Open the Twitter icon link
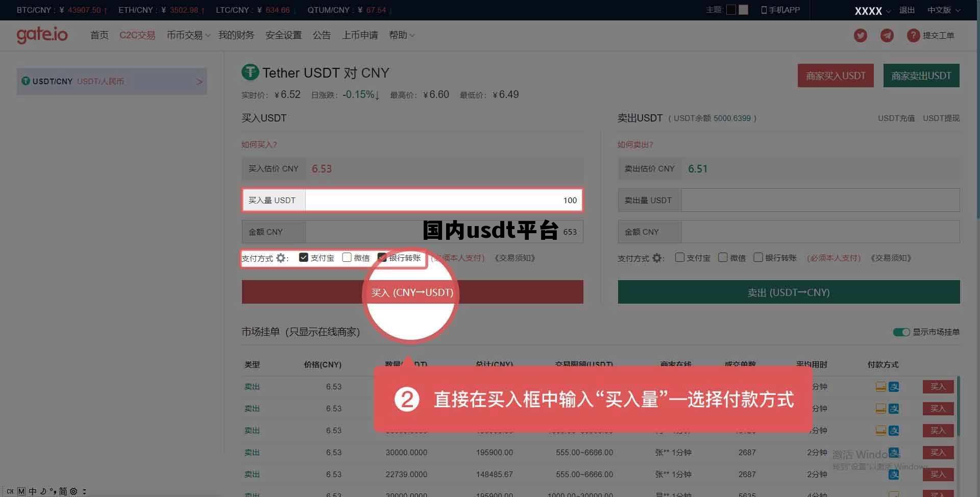Viewport: 980px width, 497px height. pos(861,35)
